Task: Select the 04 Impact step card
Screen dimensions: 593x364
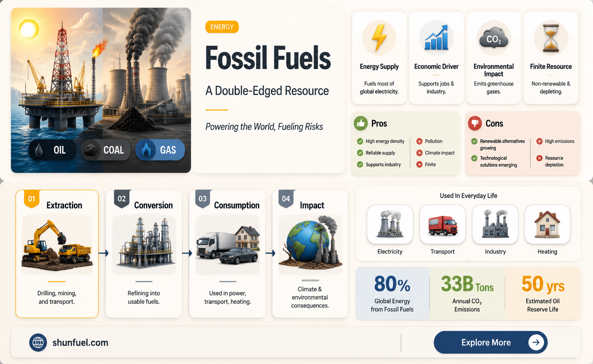Action: click(x=310, y=254)
